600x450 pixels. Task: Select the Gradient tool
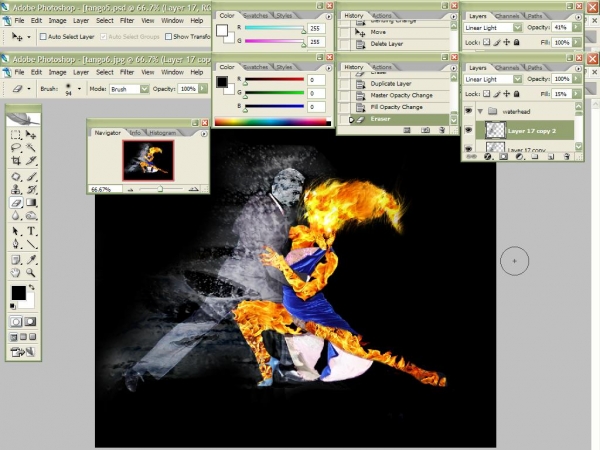pyautogui.click(x=31, y=202)
